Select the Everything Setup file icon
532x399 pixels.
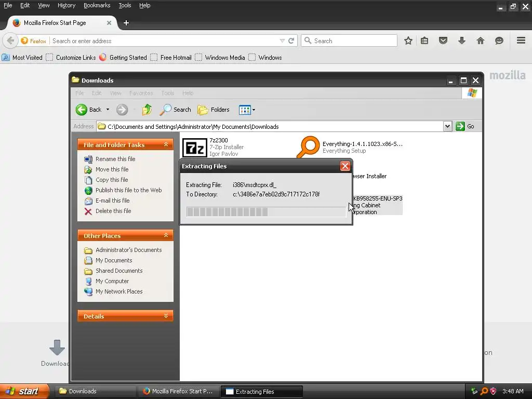(x=308, y=147)
